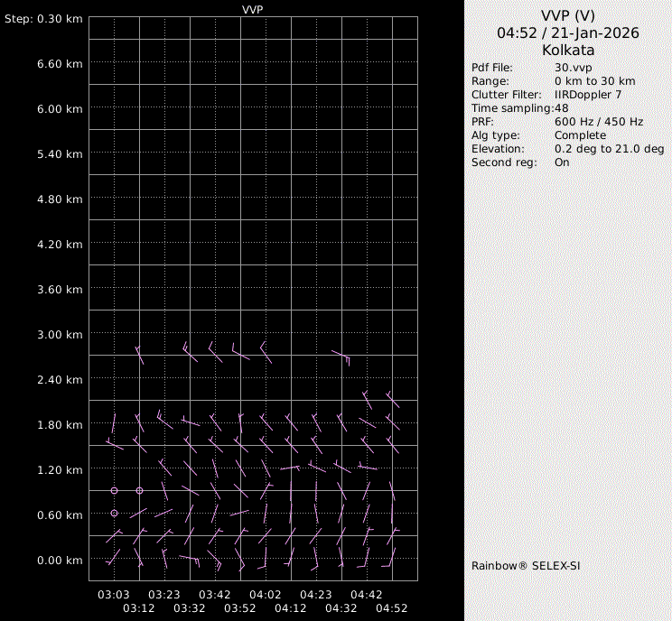Select the 03:03 time label on the axis
Image resolution: width=672 pixels, height=621 pixels.
(x=114, y=595)
